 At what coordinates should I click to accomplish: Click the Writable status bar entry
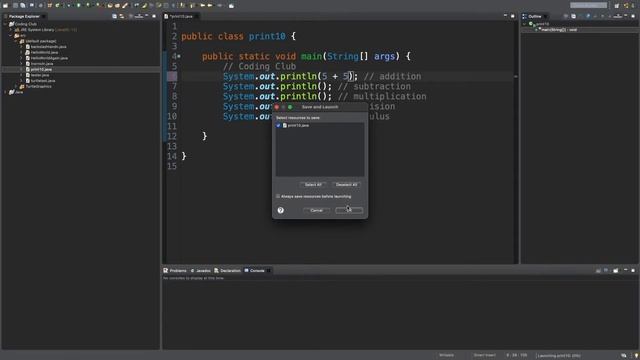click(447, 355)
